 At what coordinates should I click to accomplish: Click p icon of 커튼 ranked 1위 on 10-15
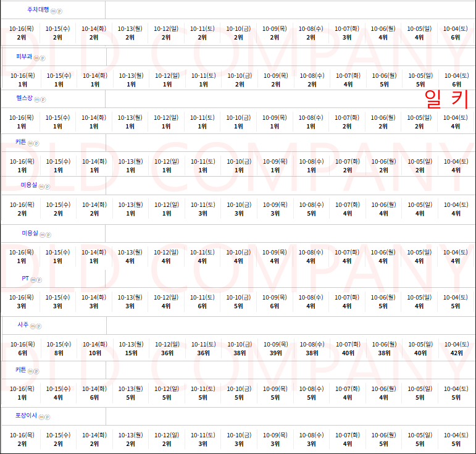pos(36,143)
